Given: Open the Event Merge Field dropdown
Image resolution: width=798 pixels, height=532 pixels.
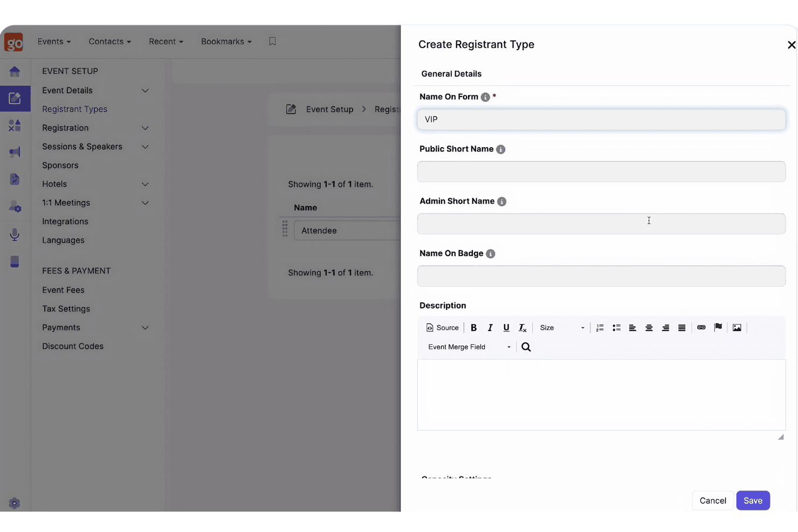Looking at the screenshot, I should [469, 347].
